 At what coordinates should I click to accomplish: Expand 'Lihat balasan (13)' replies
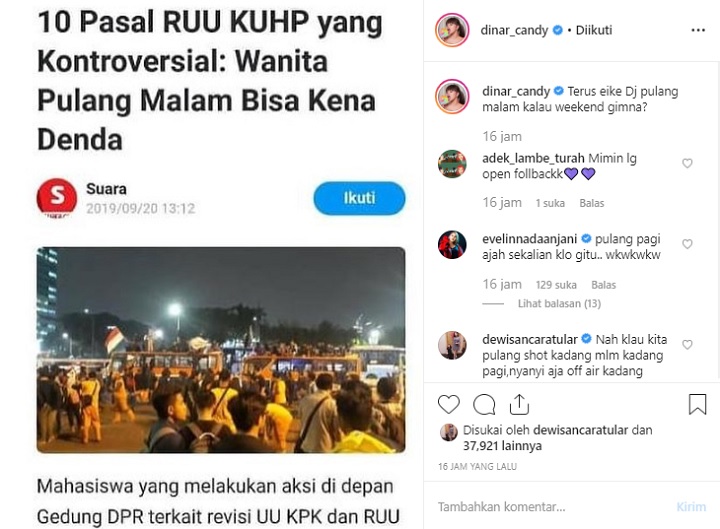click(x=559, y=304)
